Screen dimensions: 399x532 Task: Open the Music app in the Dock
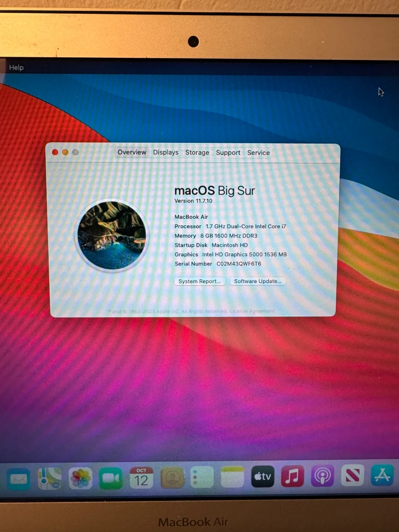(292, 476)
